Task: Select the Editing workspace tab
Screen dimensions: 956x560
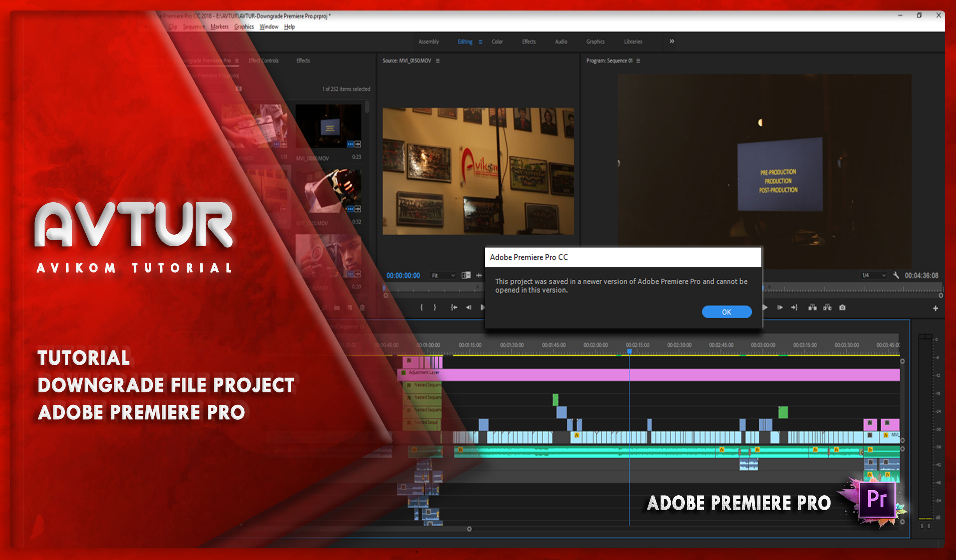Action: click(465, 42)
